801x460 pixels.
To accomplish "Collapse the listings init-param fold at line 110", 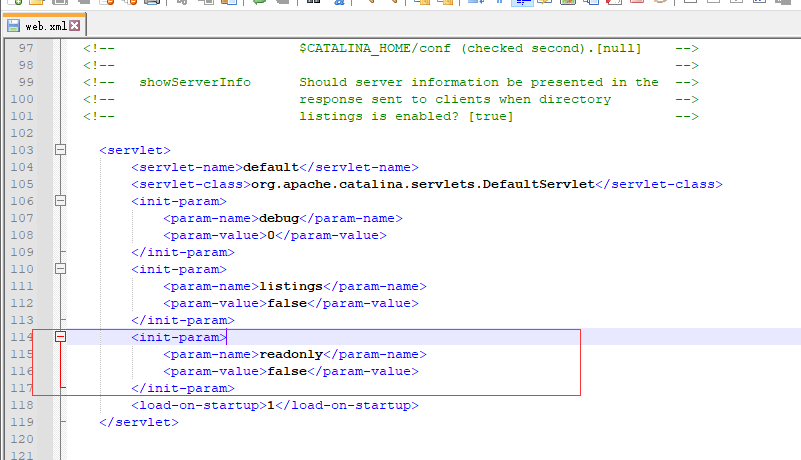I will coord(60,269).
